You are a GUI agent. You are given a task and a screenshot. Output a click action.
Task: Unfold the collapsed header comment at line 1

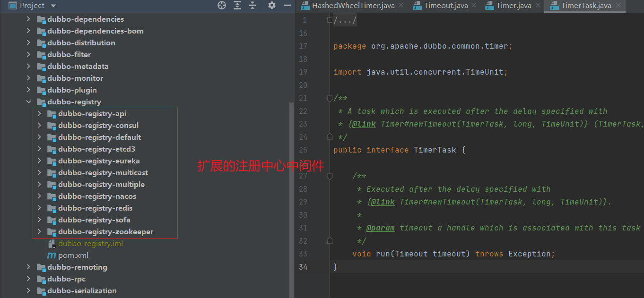330,20
